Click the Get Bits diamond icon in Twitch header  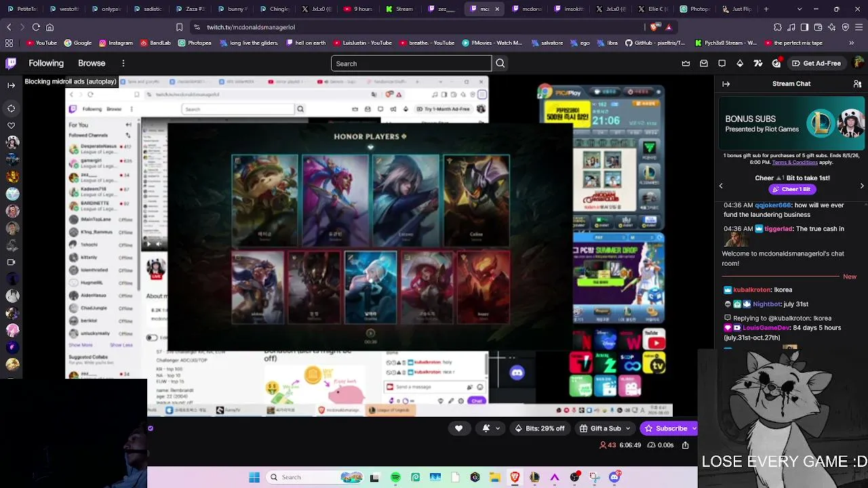[740, 63]
